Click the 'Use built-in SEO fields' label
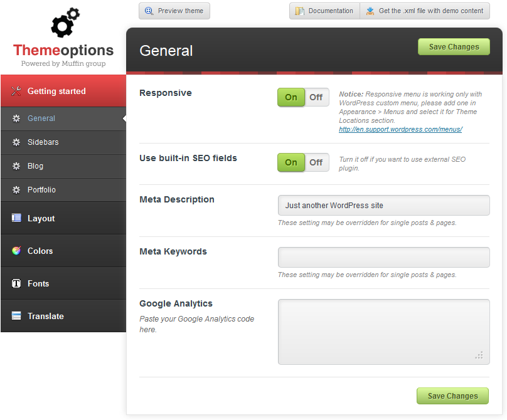Image resolution: width=507 pixels, height=420 pixels. click(188, 158)
